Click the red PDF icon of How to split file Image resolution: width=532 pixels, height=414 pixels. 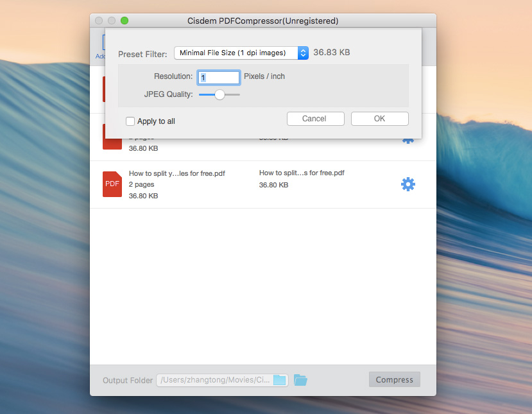(112, 184)
